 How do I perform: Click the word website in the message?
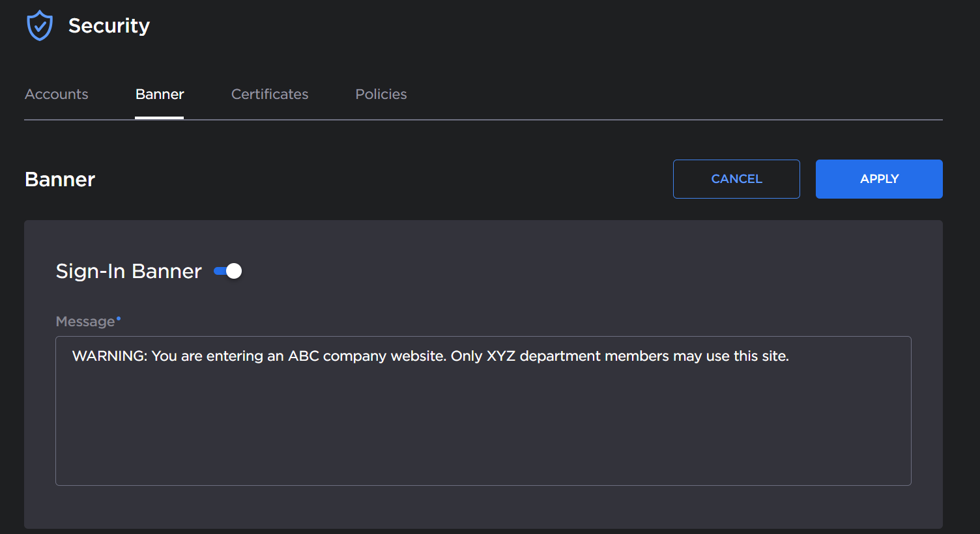418,356
